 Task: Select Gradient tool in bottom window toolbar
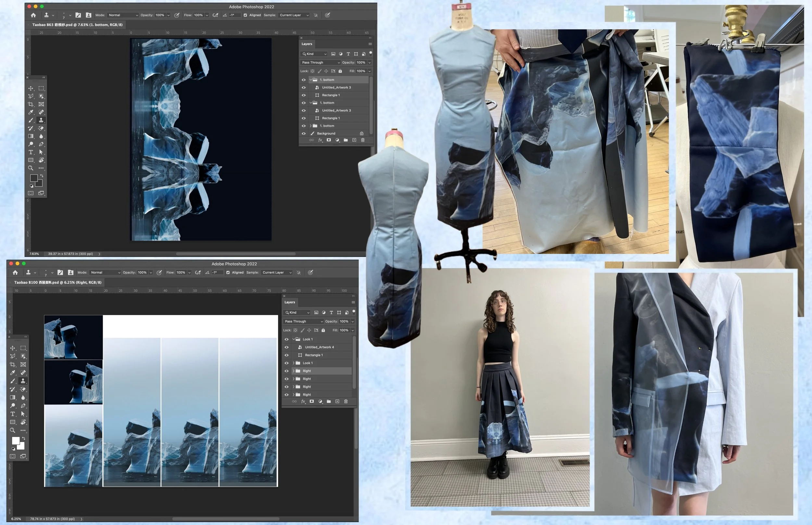[13, 397]
